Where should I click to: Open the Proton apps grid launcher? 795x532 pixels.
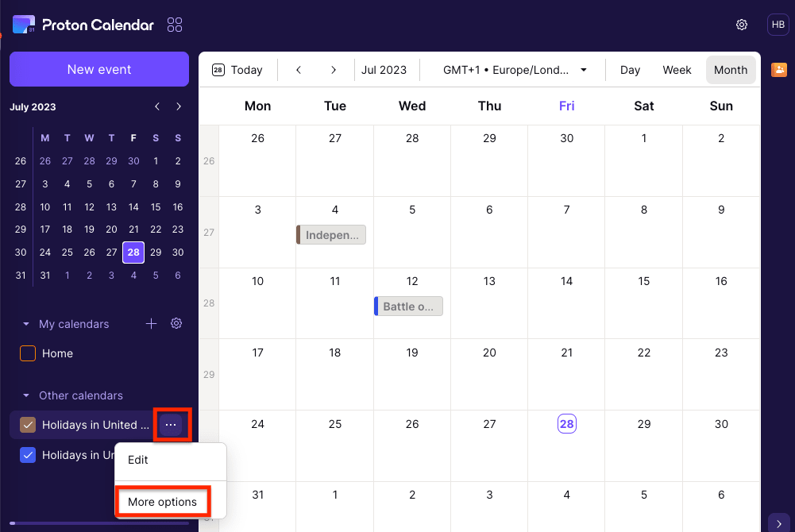[175, 25]
